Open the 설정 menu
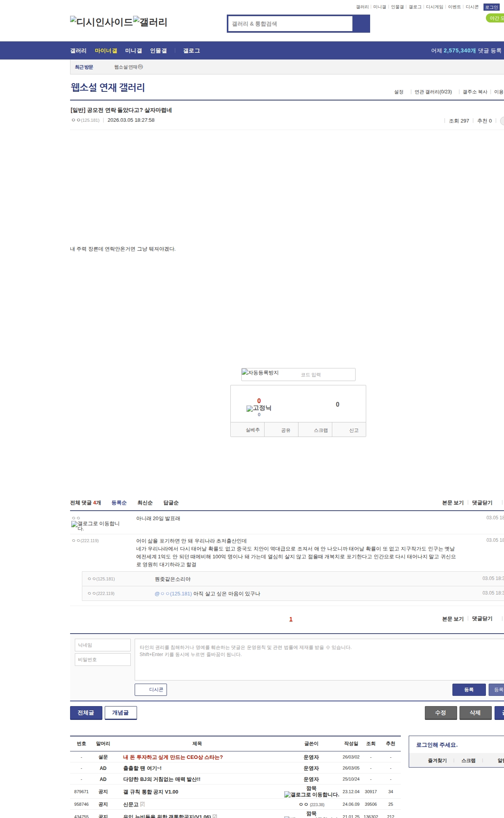Screen dimensions: 504x818 click(399, 92)
